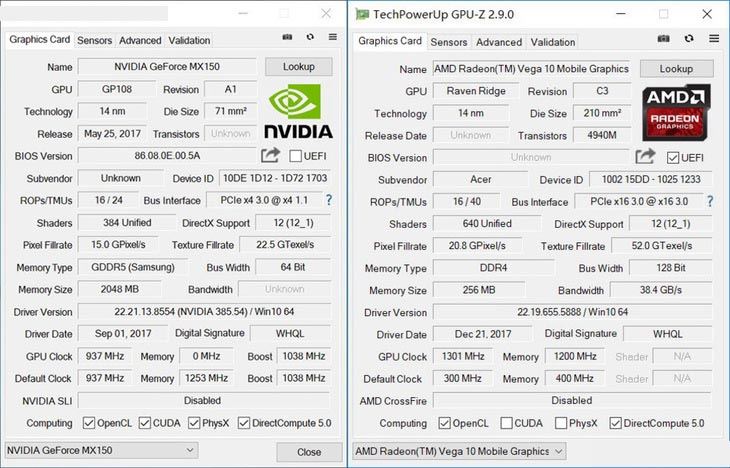Click Lookup button for GeForce MX150

(298, 67)
